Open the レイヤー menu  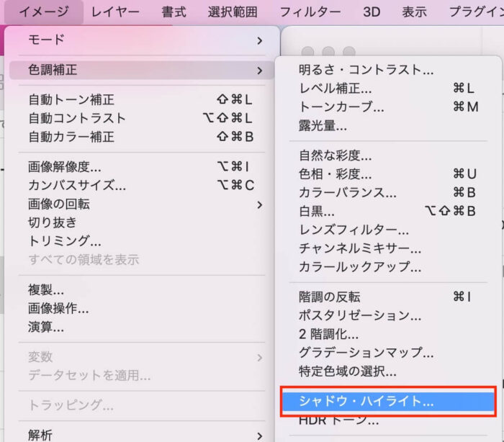[x=115, y=12]
